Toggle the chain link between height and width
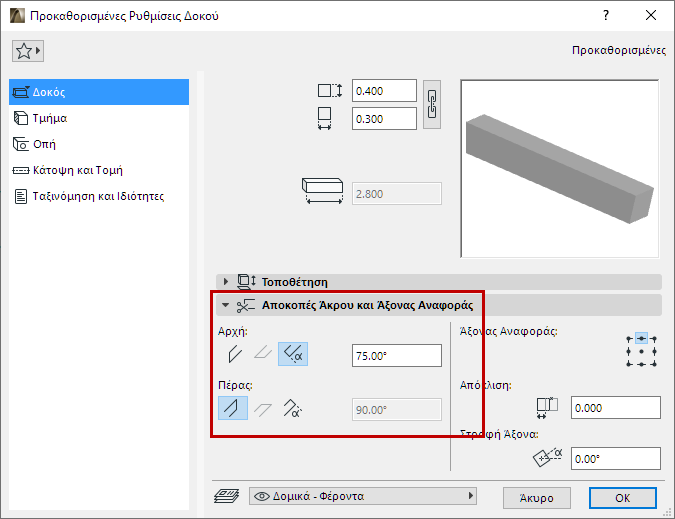 (432, 105)
